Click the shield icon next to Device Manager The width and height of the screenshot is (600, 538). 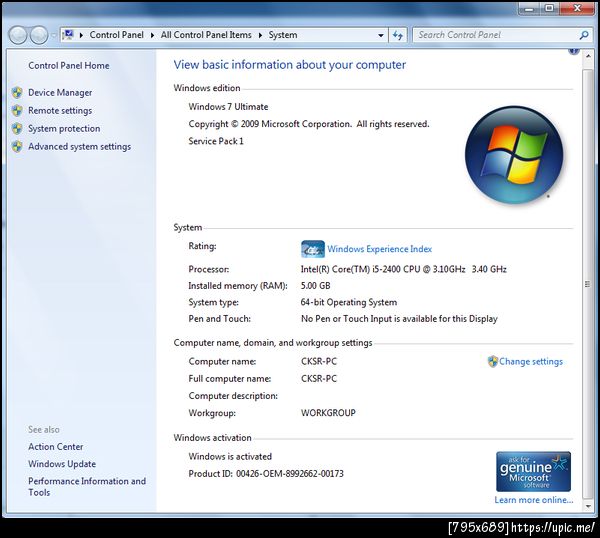pos(17,93)
